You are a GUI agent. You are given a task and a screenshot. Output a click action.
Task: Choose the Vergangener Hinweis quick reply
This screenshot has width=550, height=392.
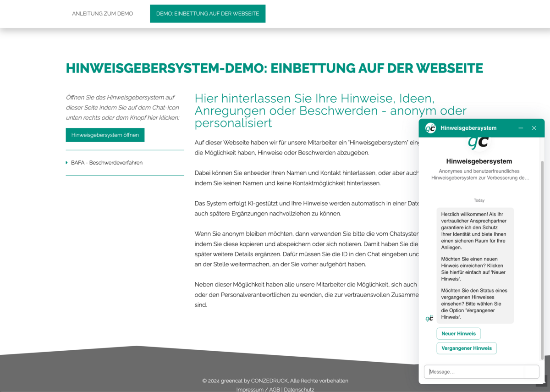pyautogui.click(x=466, y=348)
